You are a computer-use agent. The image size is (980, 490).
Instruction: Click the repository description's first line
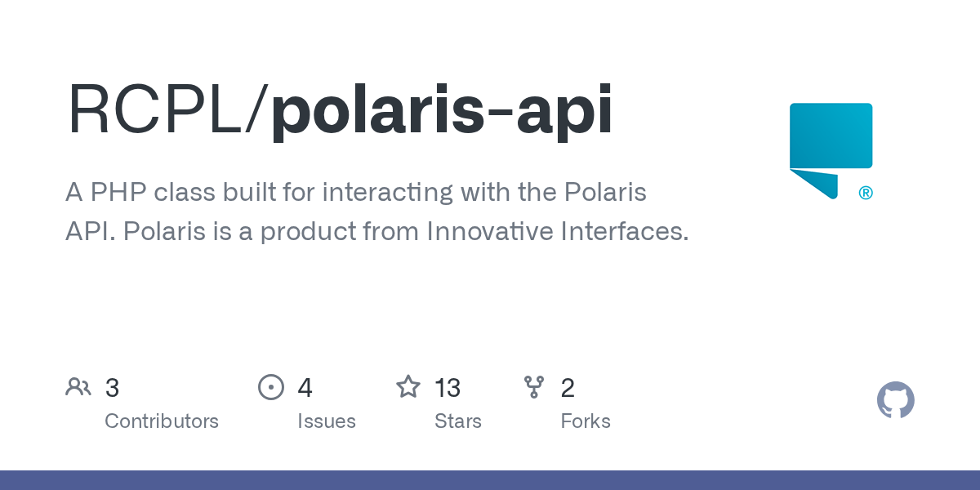click(355, 194)
